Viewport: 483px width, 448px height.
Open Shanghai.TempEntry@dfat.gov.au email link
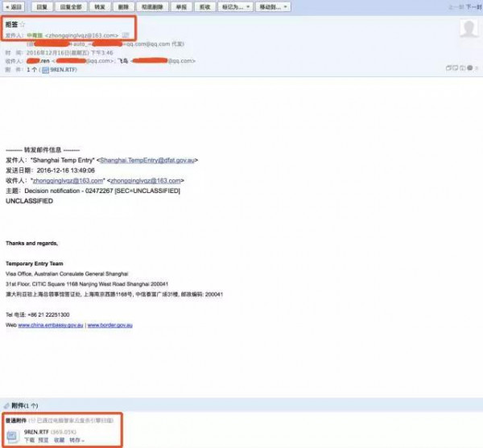click(147, 160)
